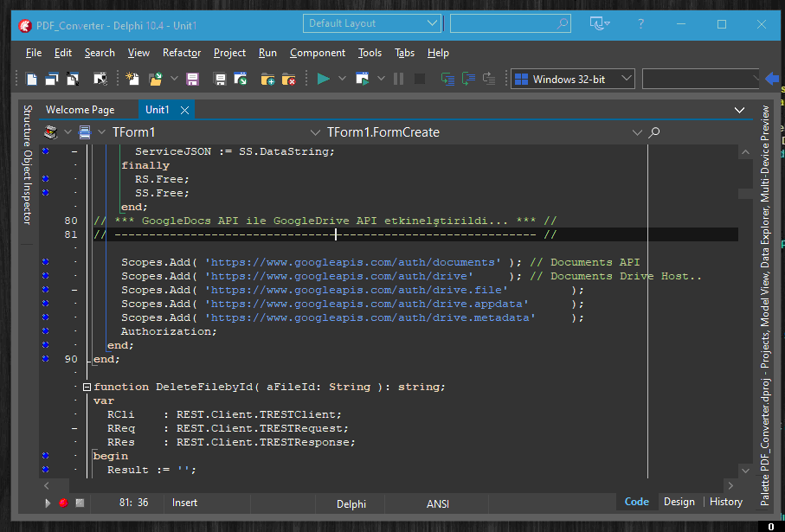Switch to the Welcome Page tab

pyautogui.click(x=80, y=110)
